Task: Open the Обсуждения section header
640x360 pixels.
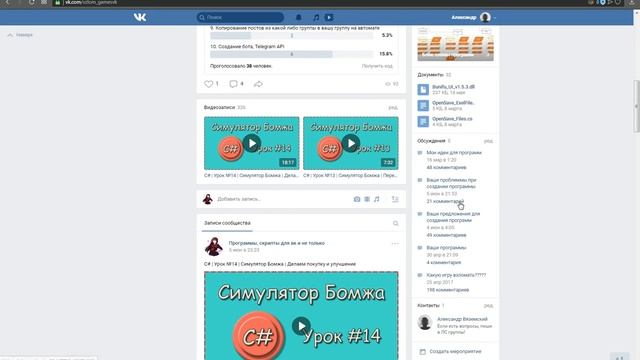Action: tap(431, 141)
